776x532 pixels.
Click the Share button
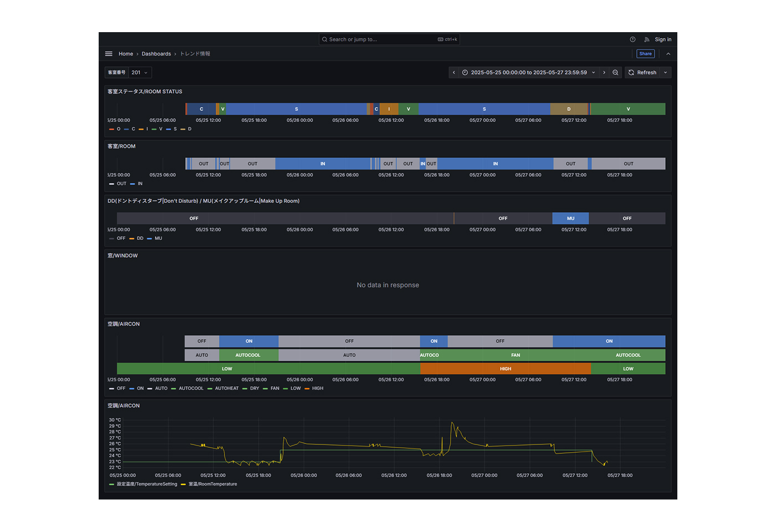(x=645, y=54)
